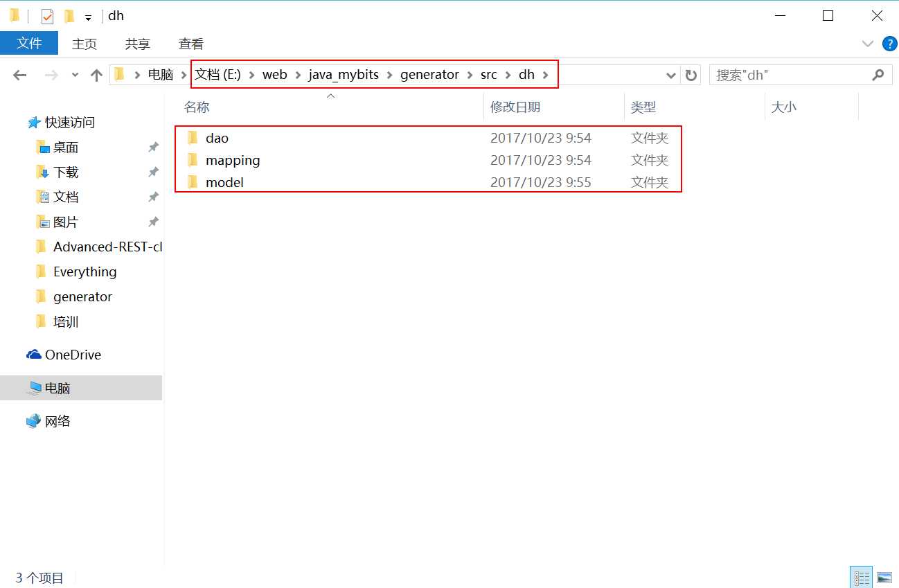Click the search magnifier icon

878,75
